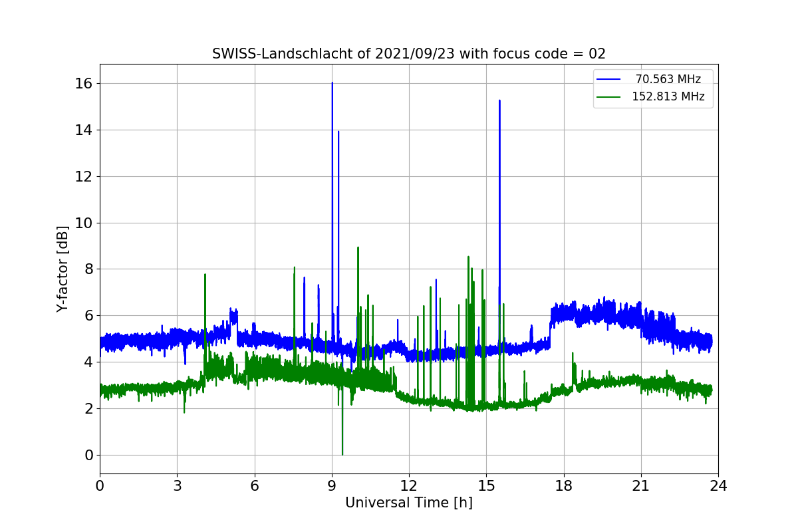The width and height of the screenshot is (798, 532).
Task: Click the blue spike peak just after 15 h
Action: click(x=499, y=100)
